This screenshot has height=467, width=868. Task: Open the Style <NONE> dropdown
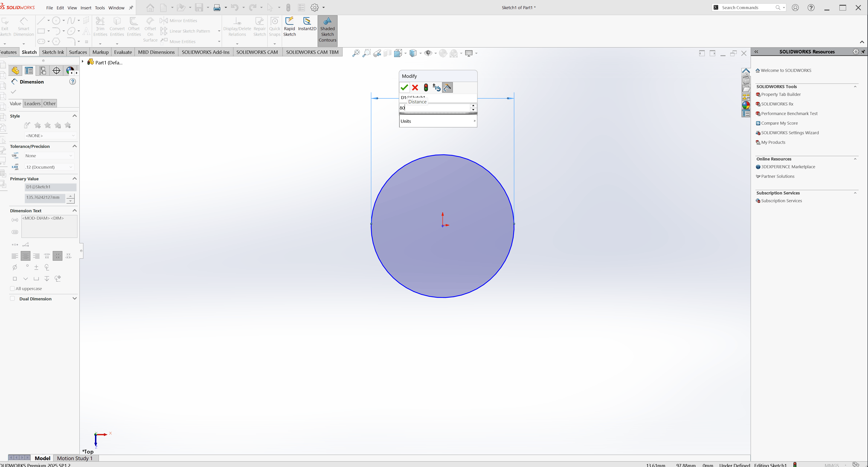click(x=50, y=136)
